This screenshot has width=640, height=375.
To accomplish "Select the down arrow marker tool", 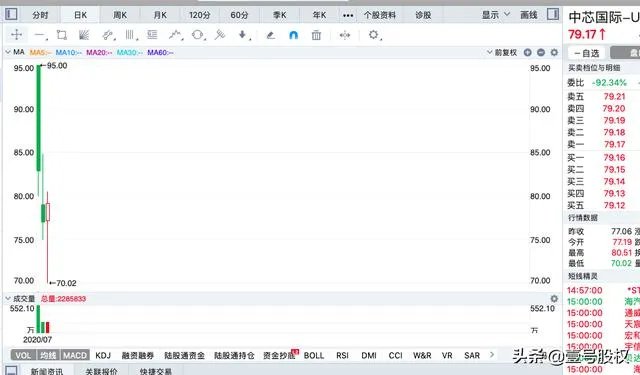I will (x=243, y=35).
